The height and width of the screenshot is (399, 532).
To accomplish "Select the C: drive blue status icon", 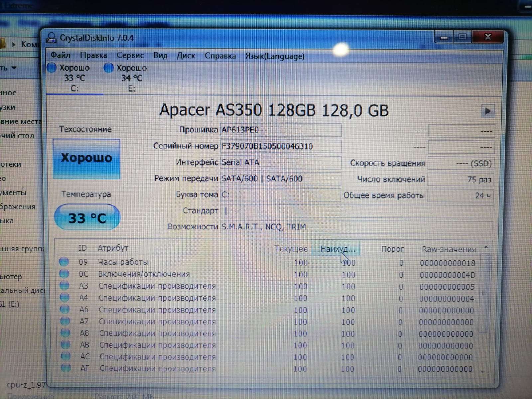I will pyautogui.click(x=52, y=68).
